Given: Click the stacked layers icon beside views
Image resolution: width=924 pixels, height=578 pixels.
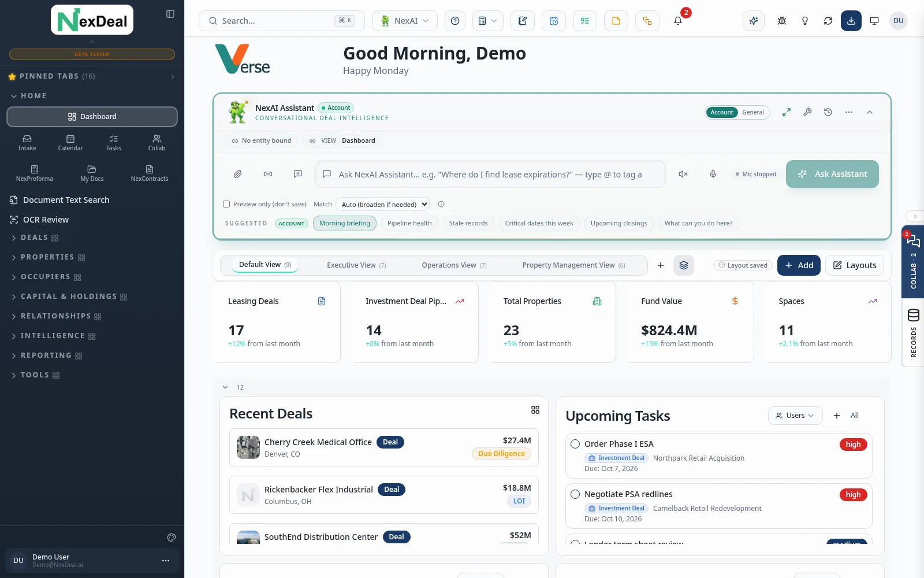Looking at the screenshot, I should [x=684, y=265].
